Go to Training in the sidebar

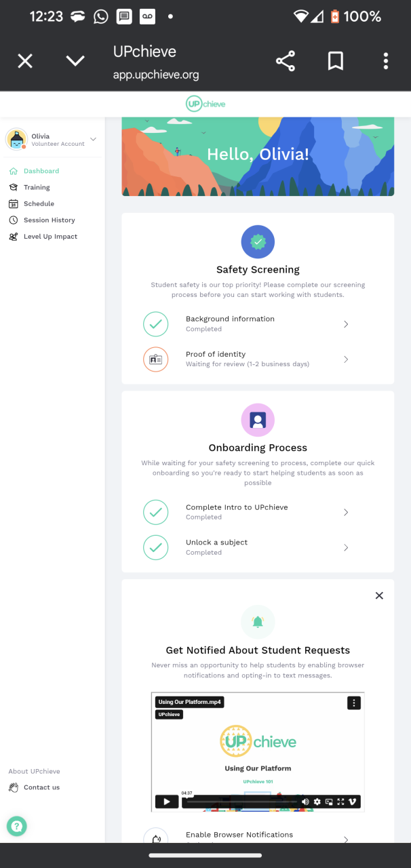point(37,187)
